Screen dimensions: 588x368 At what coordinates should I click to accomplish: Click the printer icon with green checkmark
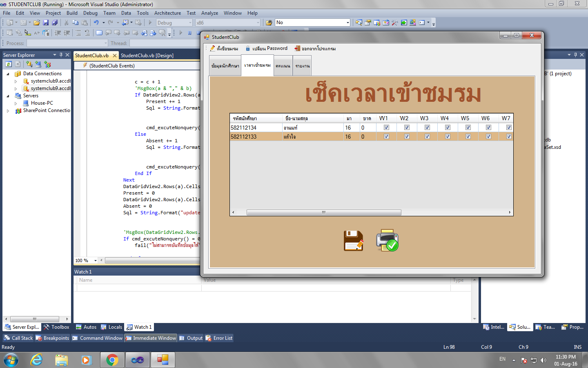coord(387,240)
